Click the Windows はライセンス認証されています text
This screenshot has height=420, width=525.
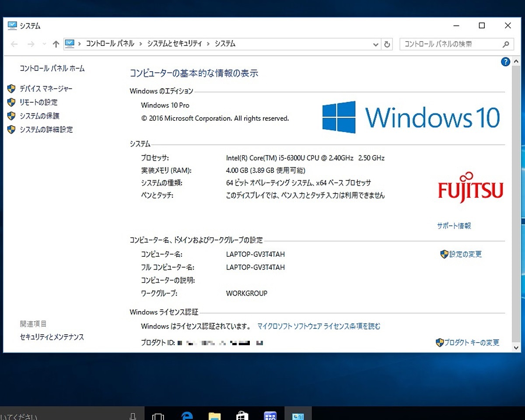pos(196,326)
